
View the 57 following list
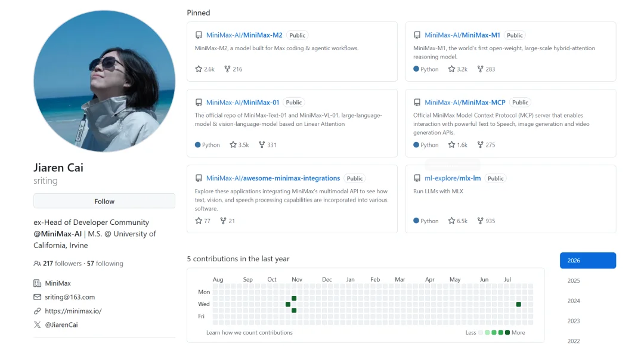[105, 264]
